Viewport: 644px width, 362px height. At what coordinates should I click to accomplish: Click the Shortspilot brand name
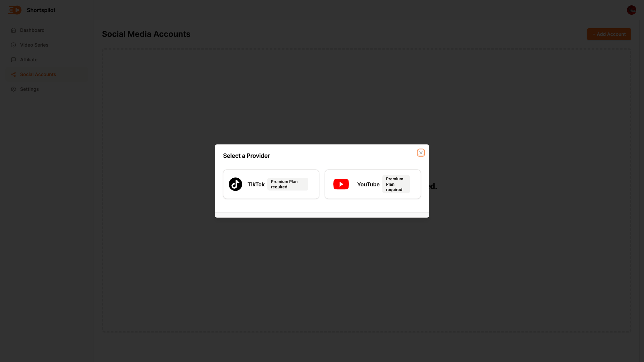(41, 10)
